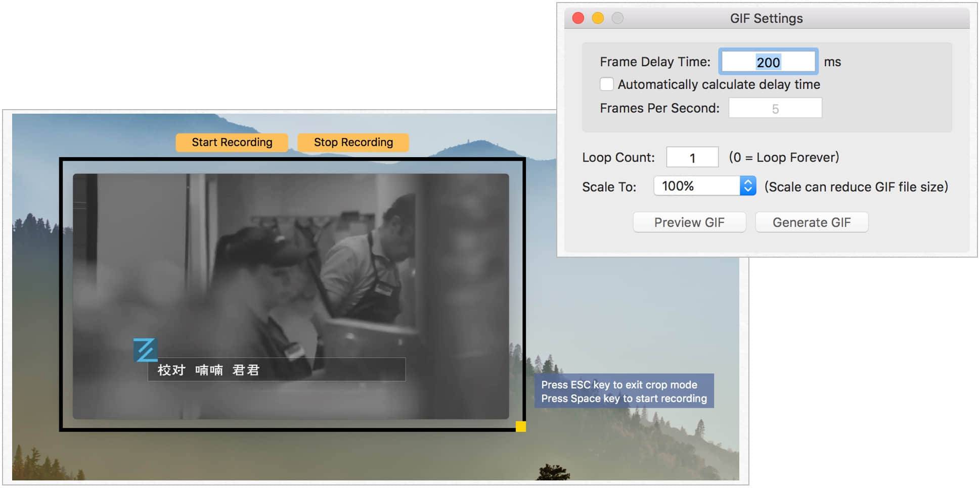Click the Preview GIF button
980x488 pixels.
689,222
